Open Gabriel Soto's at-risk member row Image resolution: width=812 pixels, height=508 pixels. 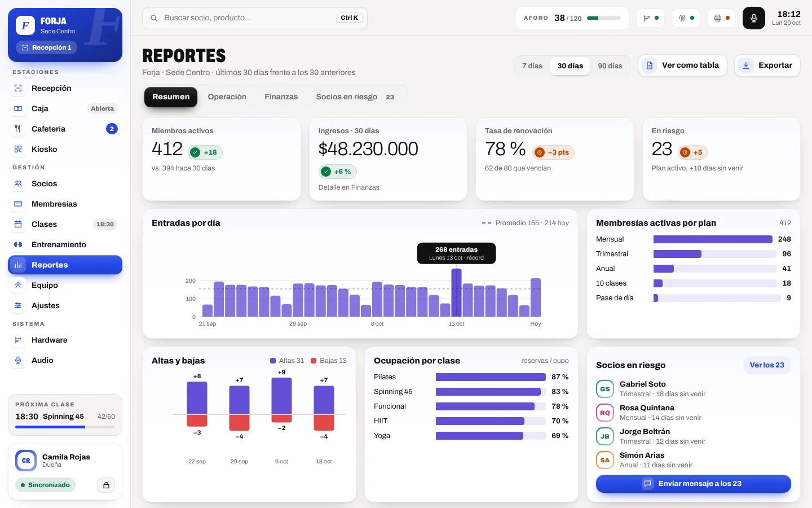(694, 389)
